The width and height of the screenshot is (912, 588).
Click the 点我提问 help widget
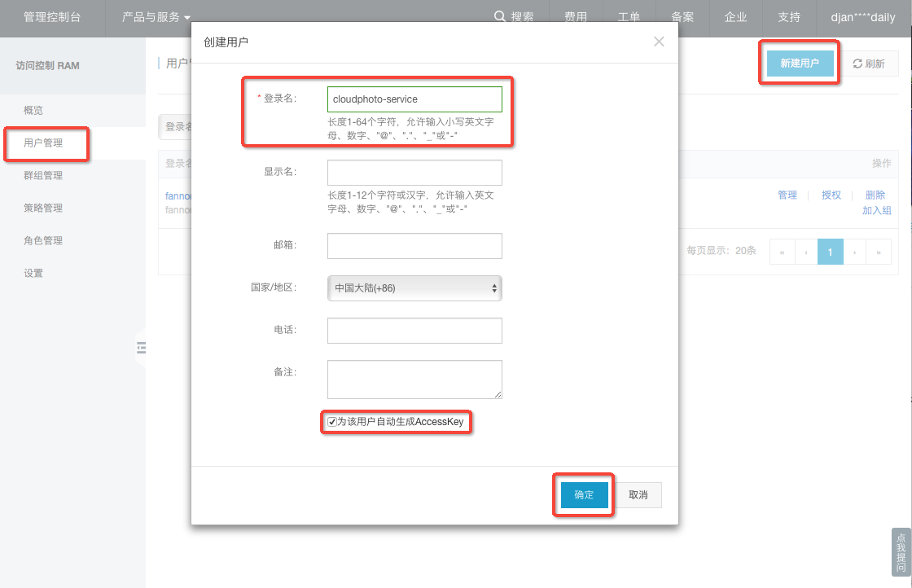901,552
